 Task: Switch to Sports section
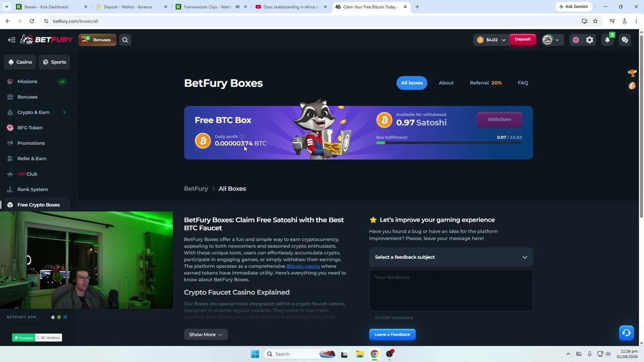(54, 62)
